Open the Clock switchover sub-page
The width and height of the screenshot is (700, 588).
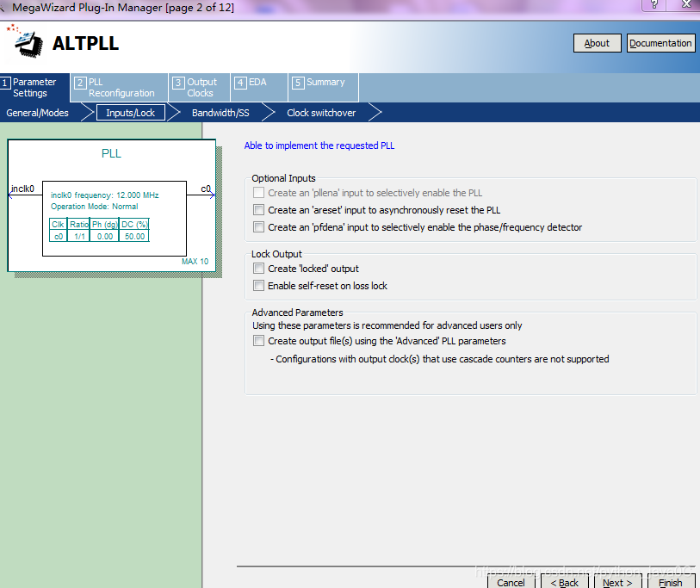coord(321,113)
